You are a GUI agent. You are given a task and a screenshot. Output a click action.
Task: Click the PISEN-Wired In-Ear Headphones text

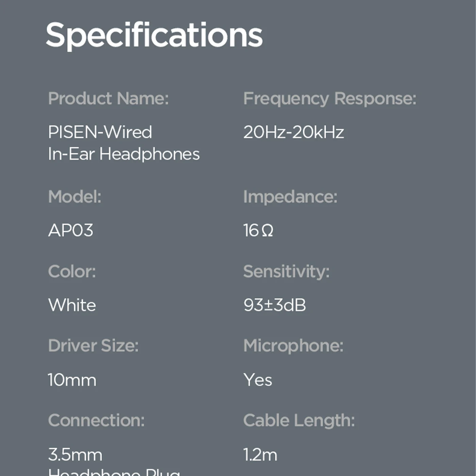pyautogui.click(x=123, y=143)
